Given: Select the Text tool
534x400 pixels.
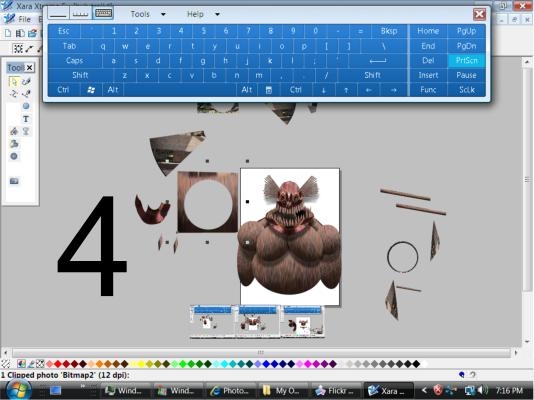Looking at the screenshot, I should tap(26, 119).
